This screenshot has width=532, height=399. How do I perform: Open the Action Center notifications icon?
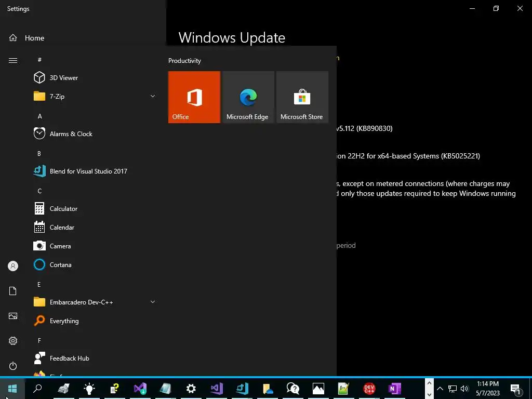tap(515, 389)
